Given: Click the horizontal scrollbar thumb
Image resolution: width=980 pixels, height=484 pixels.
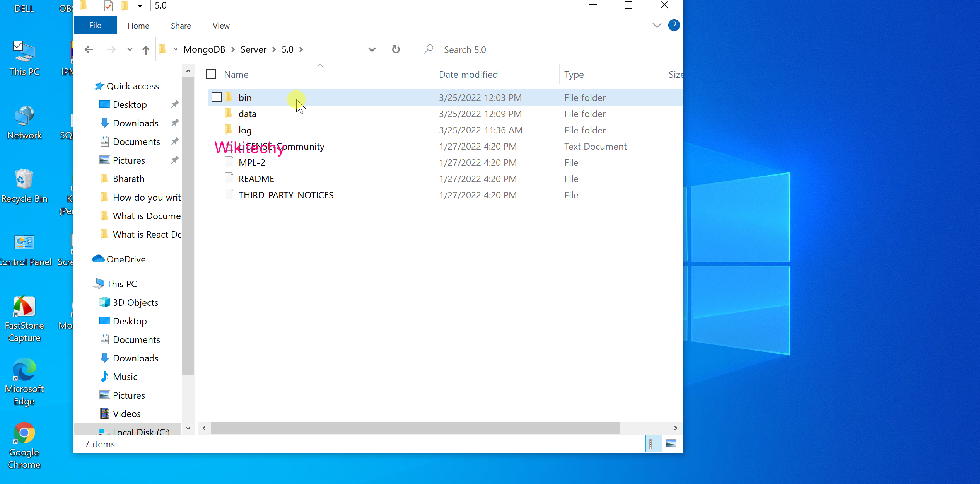Looking at the screenshot, I should pyautogui.click(x=415, y=428).
